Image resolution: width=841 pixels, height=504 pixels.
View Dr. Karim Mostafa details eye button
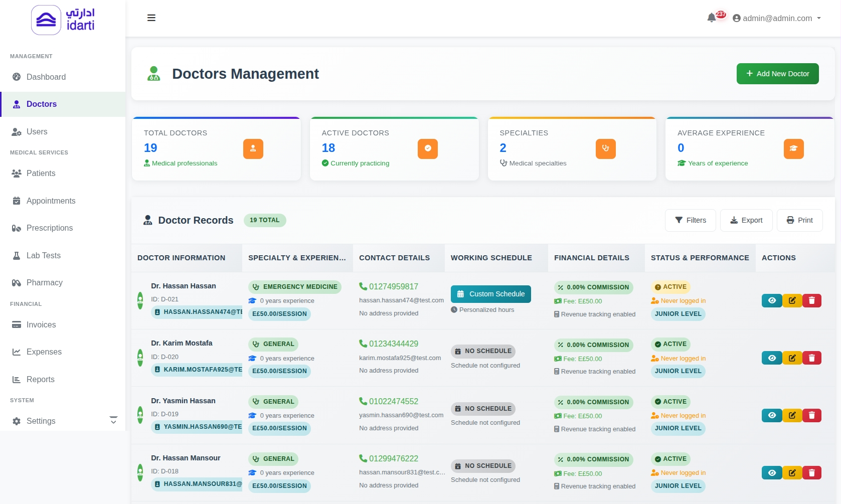(772, 358)
